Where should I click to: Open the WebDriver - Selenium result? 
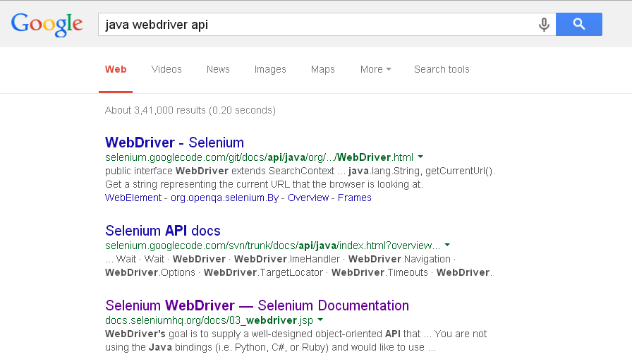tap(174, 142)
